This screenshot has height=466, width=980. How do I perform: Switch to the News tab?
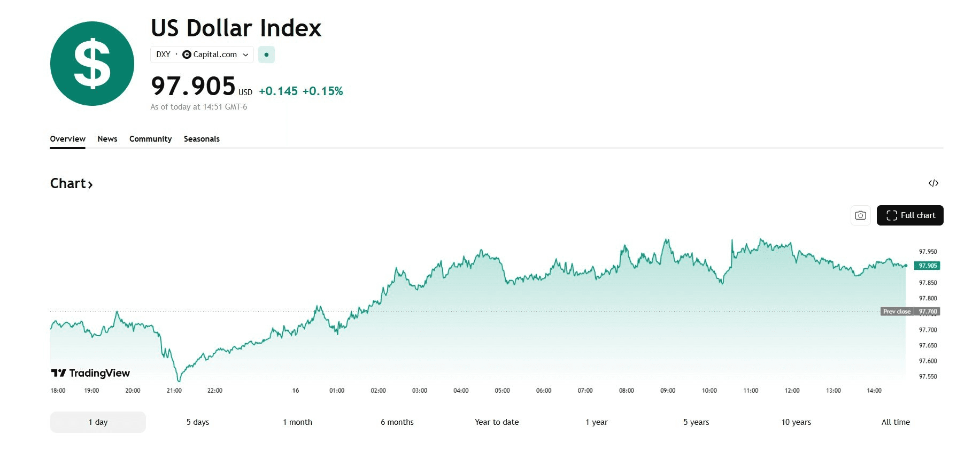click(x=107, y=139)
